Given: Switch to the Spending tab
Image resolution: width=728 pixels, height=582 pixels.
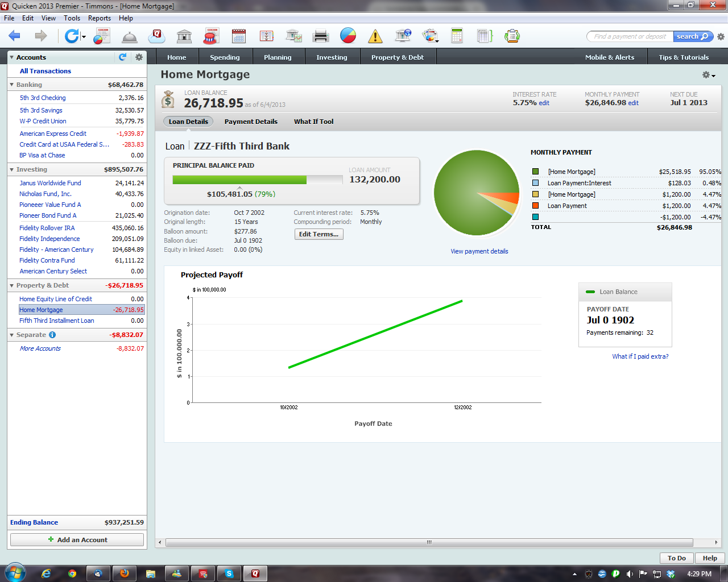Looking at the screenshot, I should coord(225,57).
